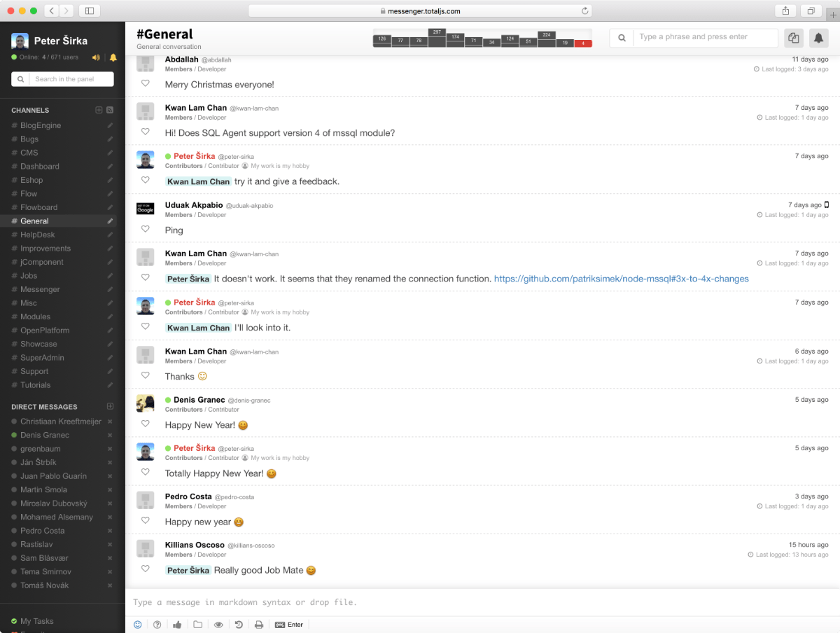Focus the 'Type a phrase and press enter' search
Viewport: 840px width, 633px height.
[706, 38]
